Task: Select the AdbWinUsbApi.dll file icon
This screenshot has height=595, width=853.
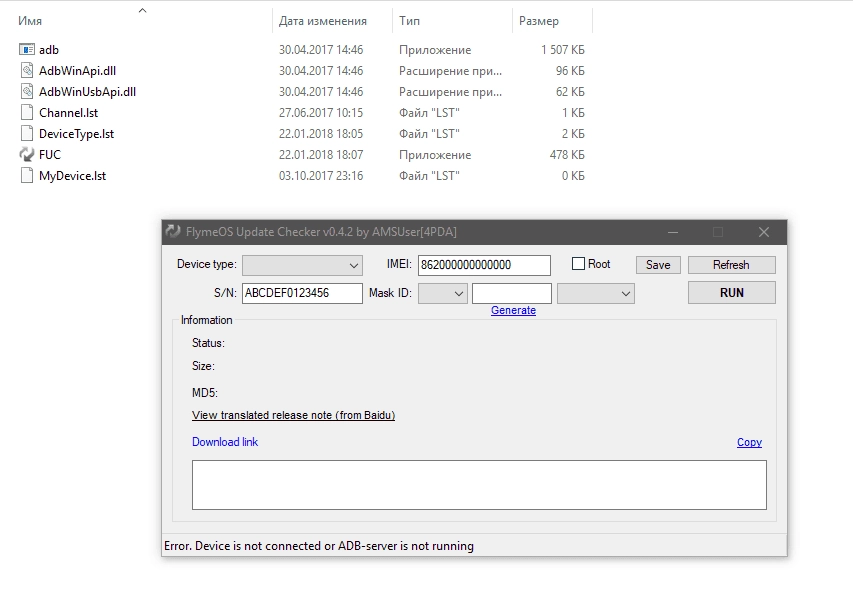Action: [x=27, y=91]
